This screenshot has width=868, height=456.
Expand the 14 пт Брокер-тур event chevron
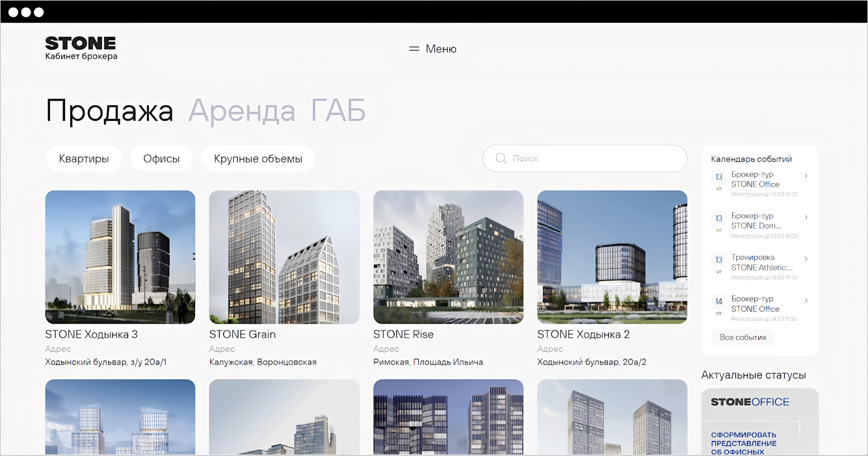click(806, 300)
